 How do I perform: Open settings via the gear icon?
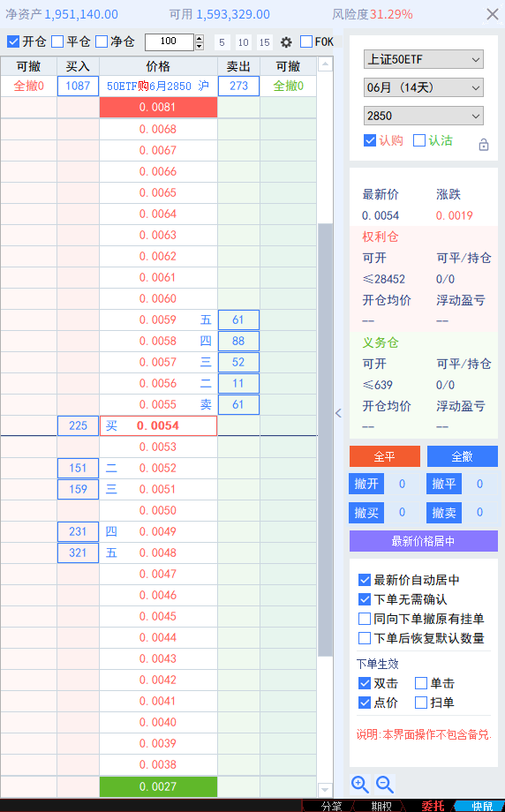pos(286,42)
